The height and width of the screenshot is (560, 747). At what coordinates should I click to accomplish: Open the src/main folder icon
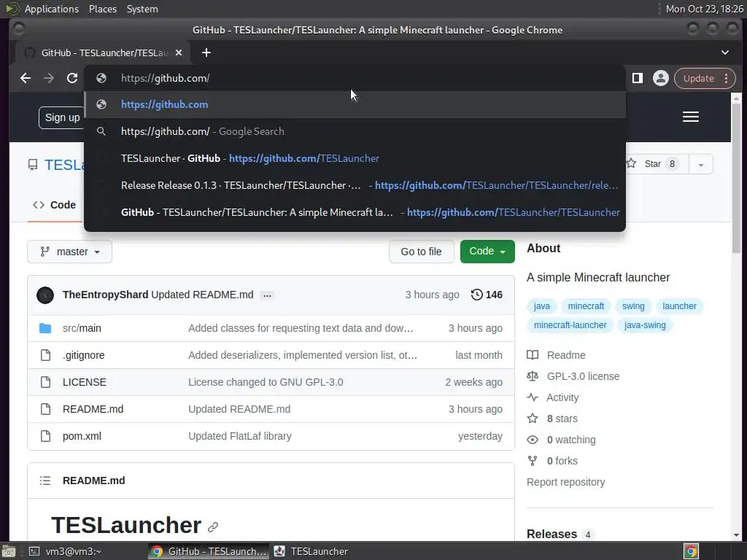pos(45,328)
